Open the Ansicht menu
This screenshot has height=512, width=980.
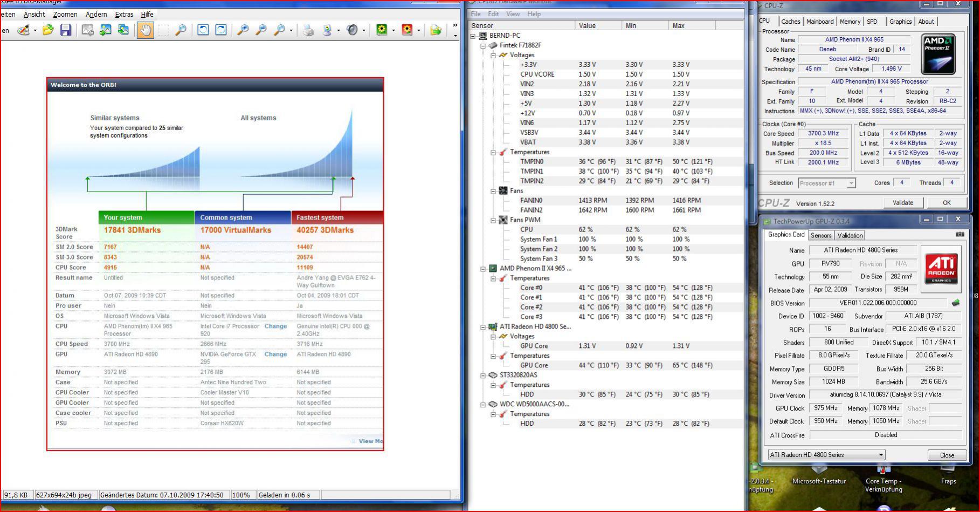tap(34, 15)
